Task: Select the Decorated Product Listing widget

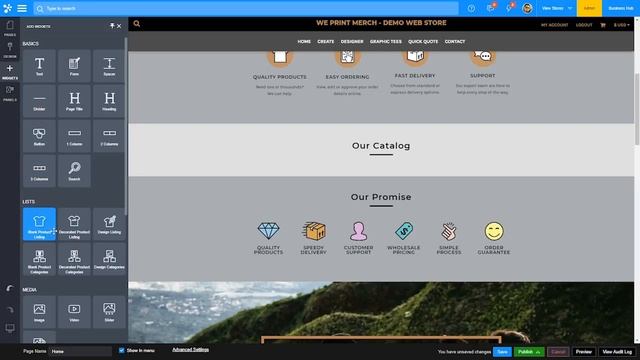Action: click(74, 224)
